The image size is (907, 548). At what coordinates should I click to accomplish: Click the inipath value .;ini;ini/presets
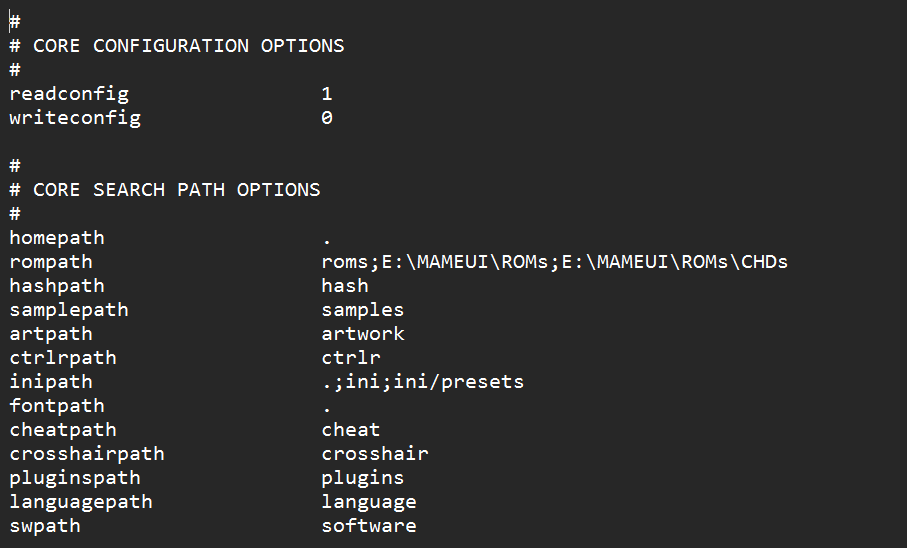pos(423,382)
